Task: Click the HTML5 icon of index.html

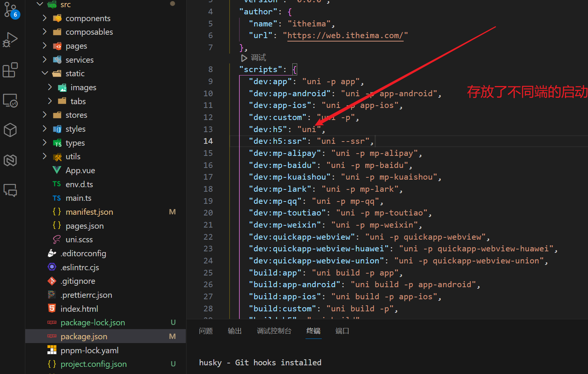Action: (x=52, y=308)
